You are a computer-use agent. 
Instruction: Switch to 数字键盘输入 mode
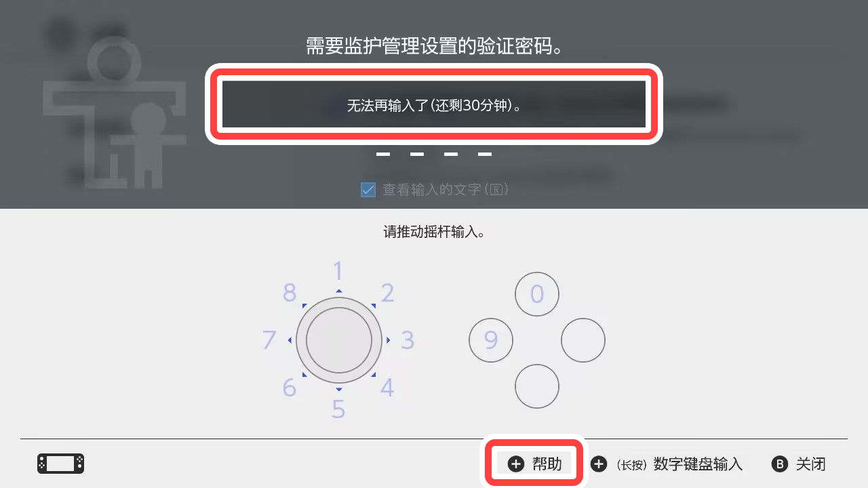tap(698, 464)
